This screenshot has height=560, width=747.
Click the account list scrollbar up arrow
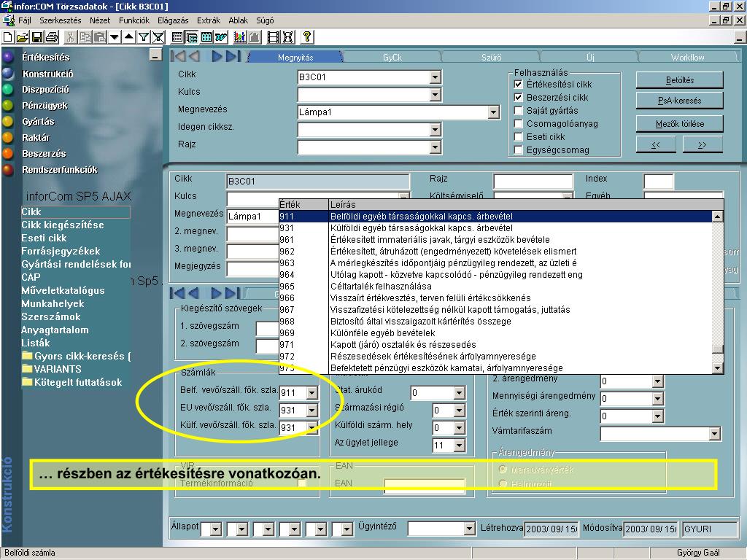(718, 217)
